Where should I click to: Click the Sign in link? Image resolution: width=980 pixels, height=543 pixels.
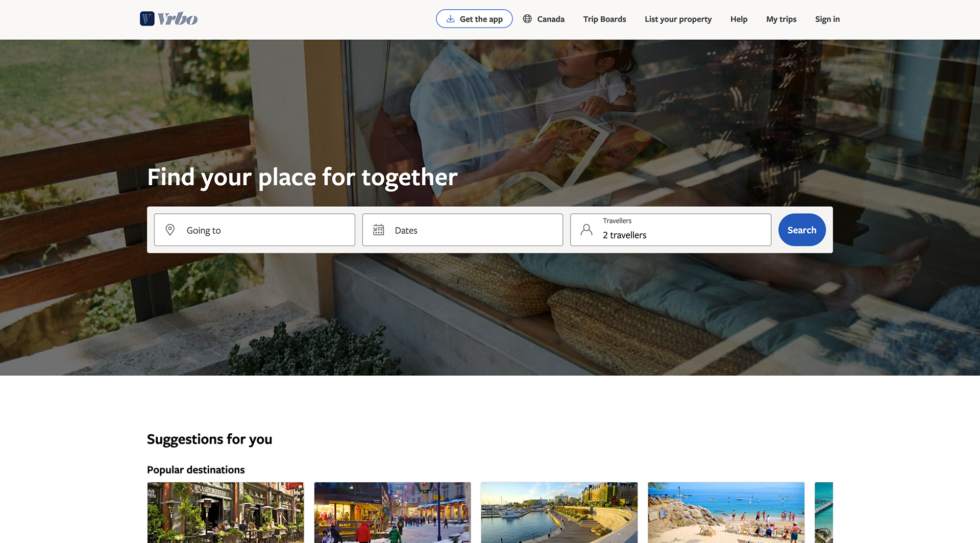[827, 19]
